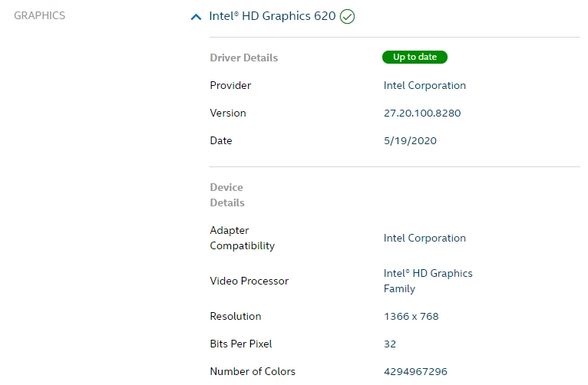Click the Bits Per Pixel label
The height and width of the screenshot is (385, 588).
pyautogui.click(x=241, y=344)
